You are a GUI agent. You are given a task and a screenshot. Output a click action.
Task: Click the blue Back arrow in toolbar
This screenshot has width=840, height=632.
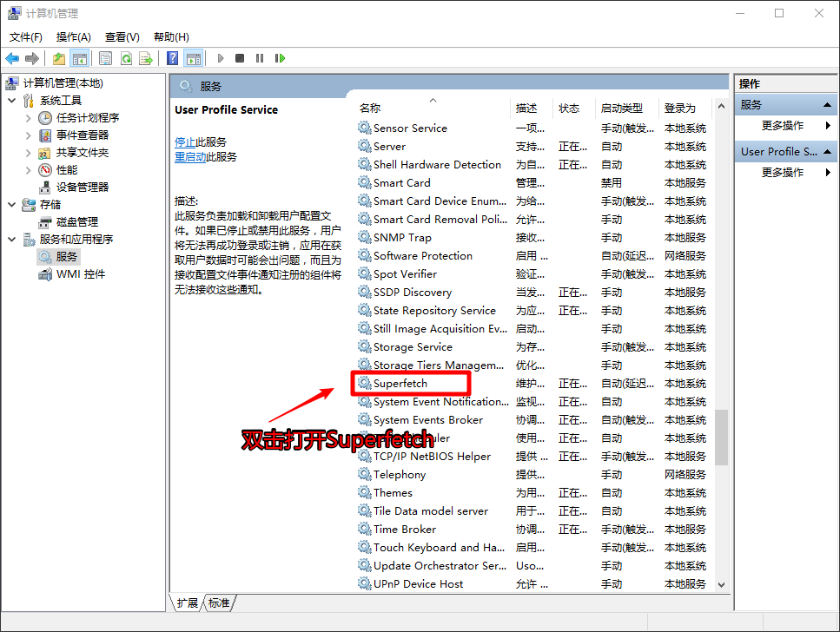tap(12, 58)
